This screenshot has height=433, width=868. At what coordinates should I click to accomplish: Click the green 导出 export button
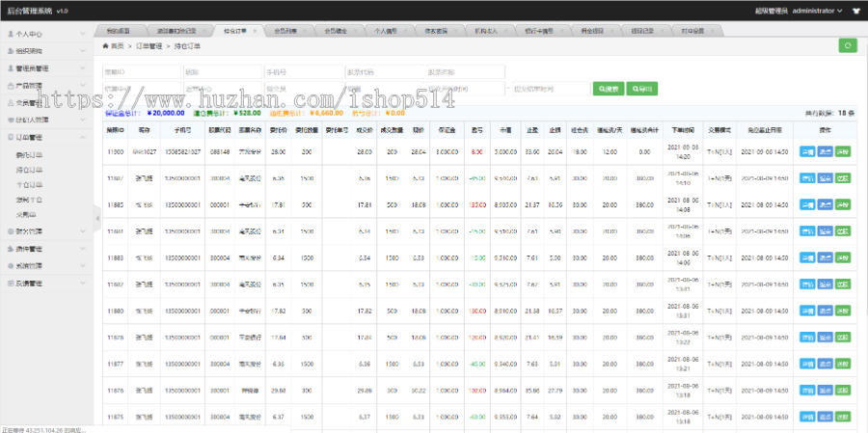coord(642,89)
